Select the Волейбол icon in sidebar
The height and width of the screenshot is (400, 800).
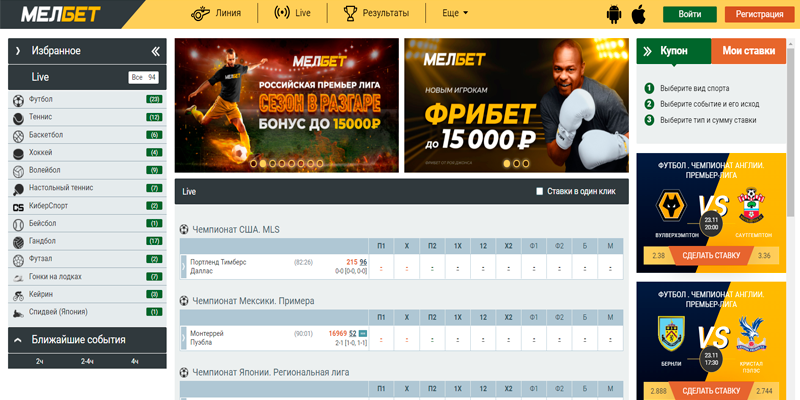click(18, 171)
